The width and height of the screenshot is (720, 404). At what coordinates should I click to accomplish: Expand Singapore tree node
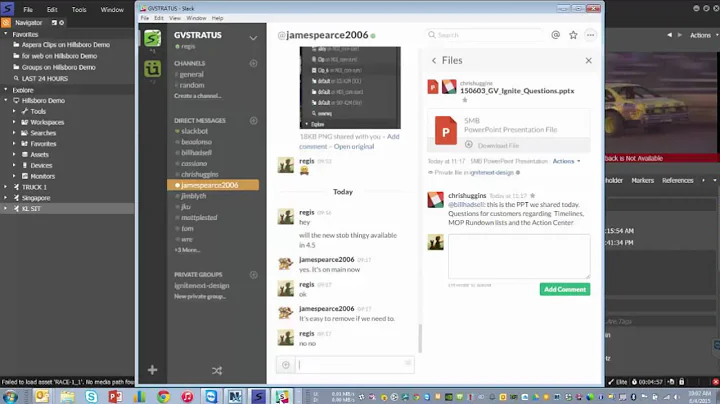click(x=6, y=198)
